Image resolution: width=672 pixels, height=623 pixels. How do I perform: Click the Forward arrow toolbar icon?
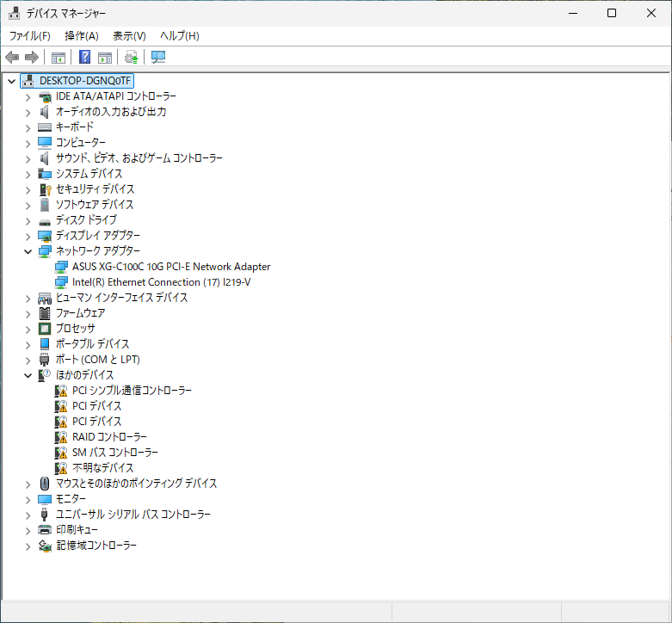32,57
